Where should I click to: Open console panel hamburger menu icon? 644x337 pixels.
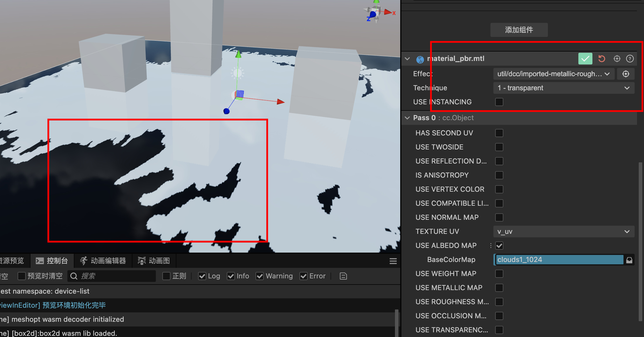pos(393,261)
